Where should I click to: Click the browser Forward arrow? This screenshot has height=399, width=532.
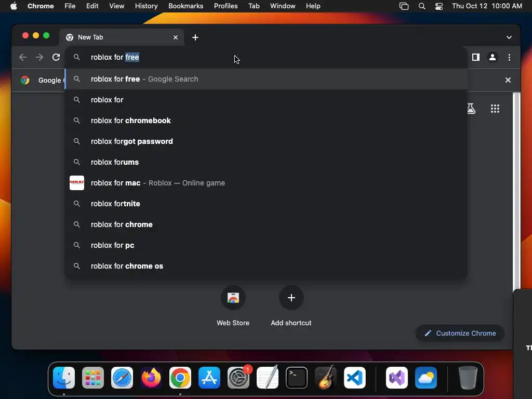point(39,57)
